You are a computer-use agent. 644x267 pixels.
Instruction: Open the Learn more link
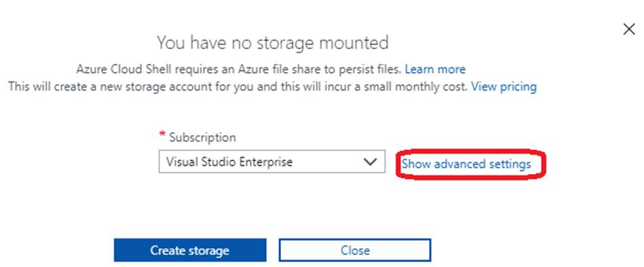point(435,69)
